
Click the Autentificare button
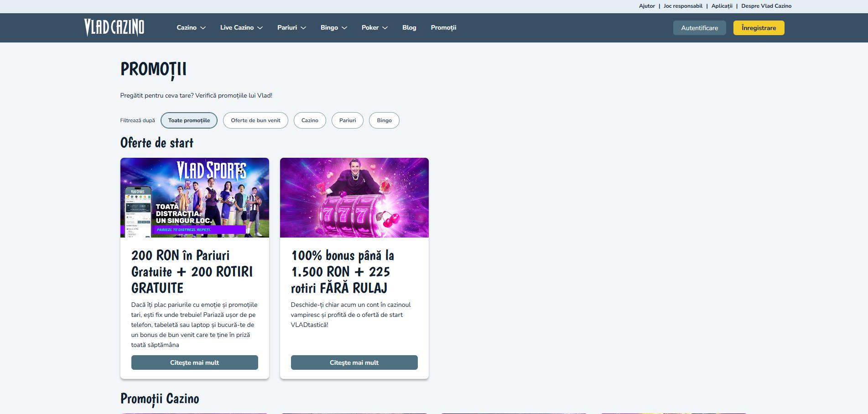click(x=699, y=28)
